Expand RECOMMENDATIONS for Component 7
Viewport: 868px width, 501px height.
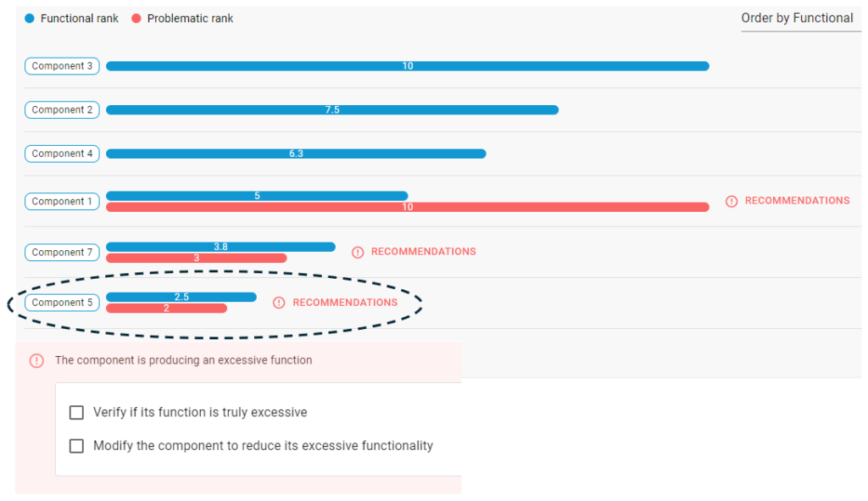click(424, 252)
